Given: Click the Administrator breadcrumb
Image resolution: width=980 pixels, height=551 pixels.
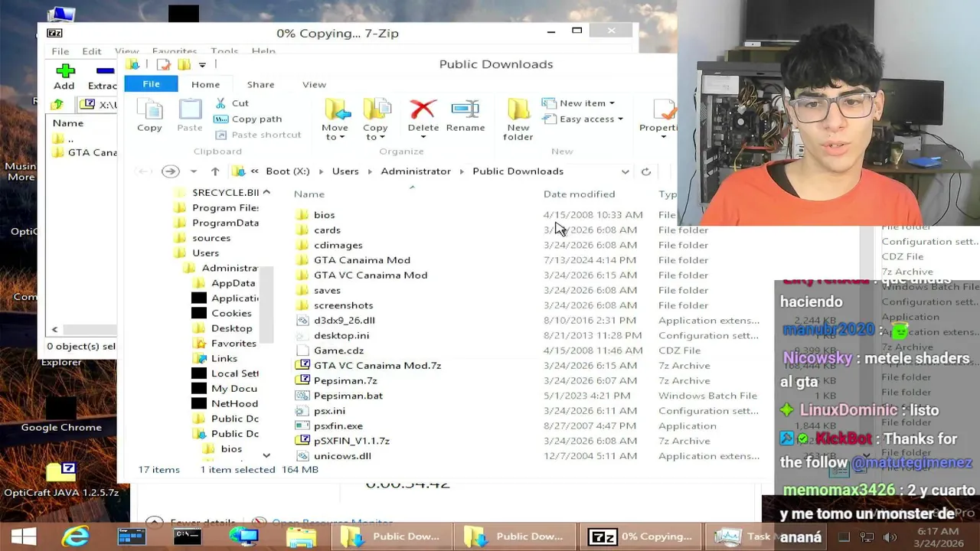Looking at the screenshot, I should [x=416, y=171].
